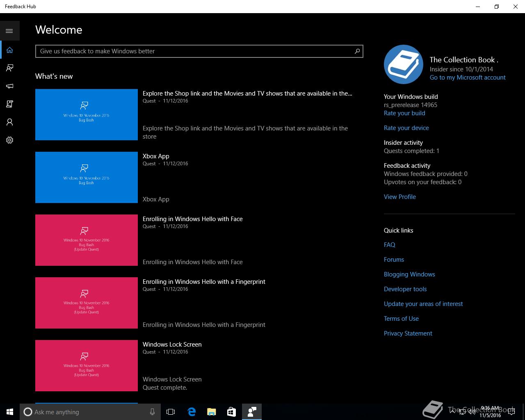Open the Settings gear in sidebar
This screenshot has width=525, height=420.
[9, 140]
